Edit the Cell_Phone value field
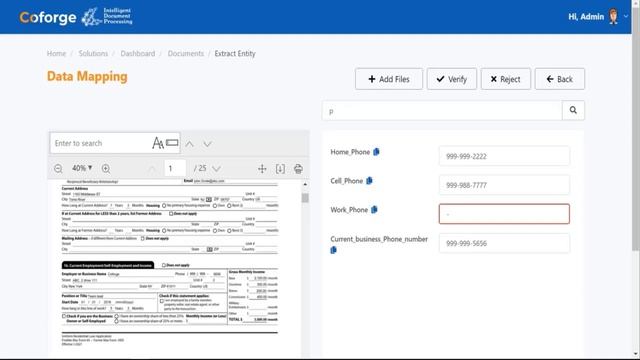This screenshot has height=360, width=640. [504, 185]
